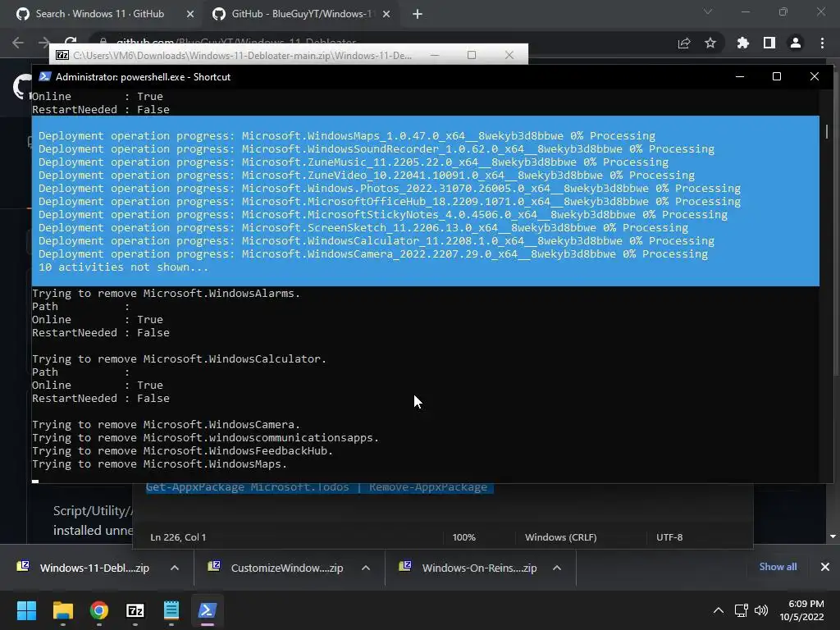
Task: Expand options for Windows-On-Reins zip download
Action: (557, 568)
